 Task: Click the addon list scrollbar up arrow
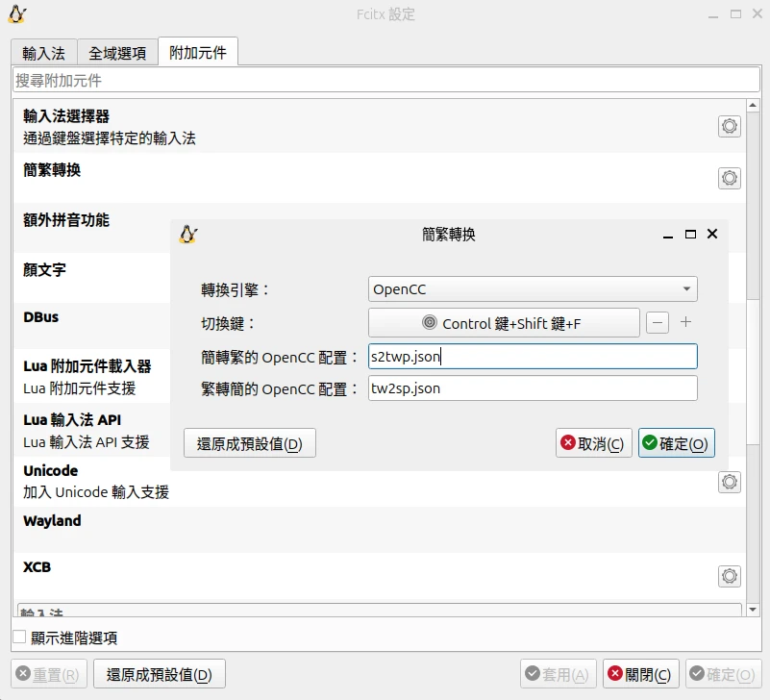753,105
